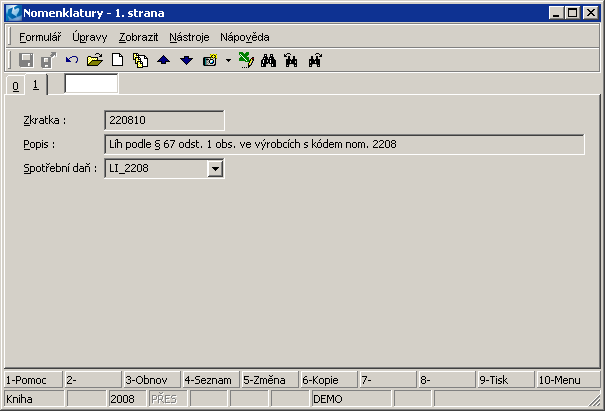The width and height of the screenshot is (605, 411).
Task: Click the Save floppy disk icon
Action: coord(26,61)
